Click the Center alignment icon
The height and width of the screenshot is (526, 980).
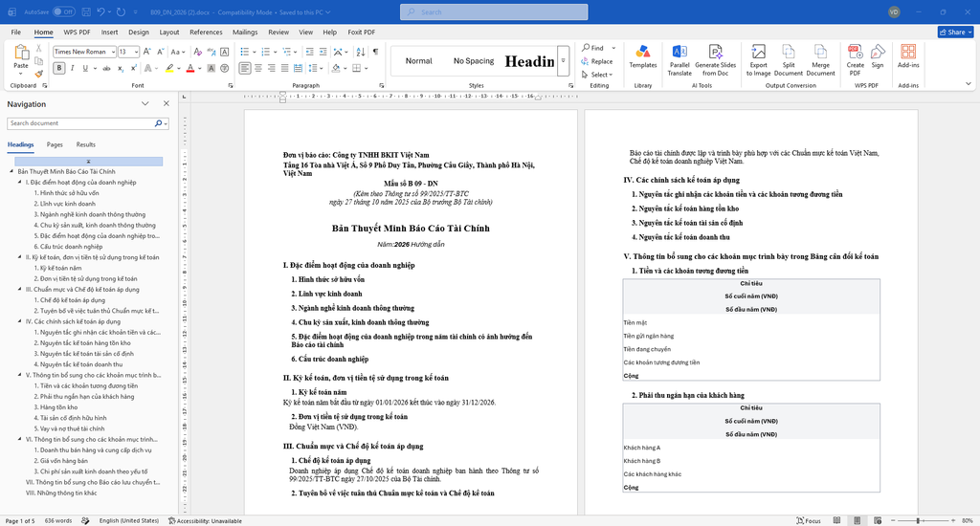pyautogui.click(x=258, y=68)
